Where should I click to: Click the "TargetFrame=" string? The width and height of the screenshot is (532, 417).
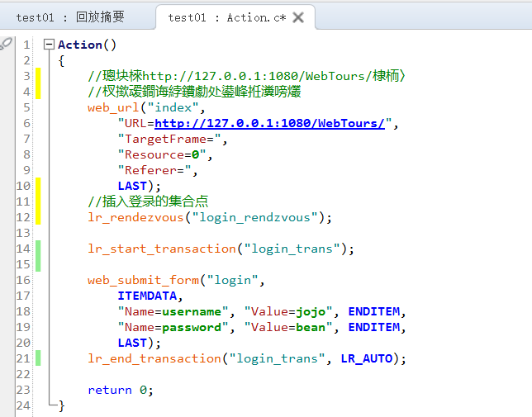click(169, 139)
